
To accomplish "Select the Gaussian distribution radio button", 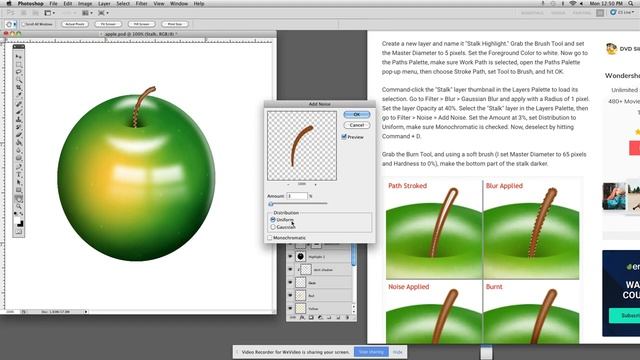I will click(x=273, y=227).
